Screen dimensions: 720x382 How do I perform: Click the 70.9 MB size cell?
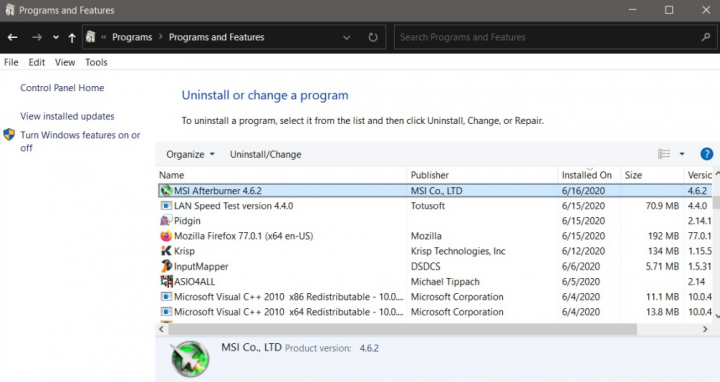pyautogui.click(x=662, y=206)
